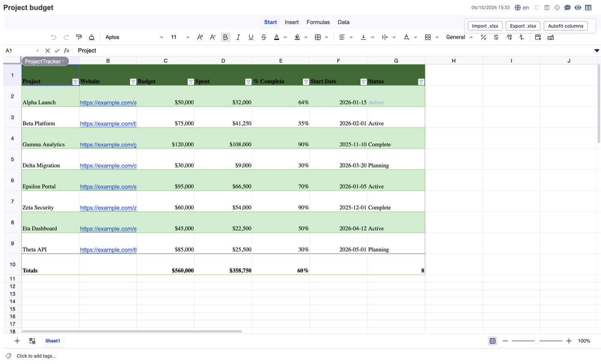The image size is (601, 364).
Task: Select the Sheet1 tab
Action: pyautogui.click(x=53, y=341)
